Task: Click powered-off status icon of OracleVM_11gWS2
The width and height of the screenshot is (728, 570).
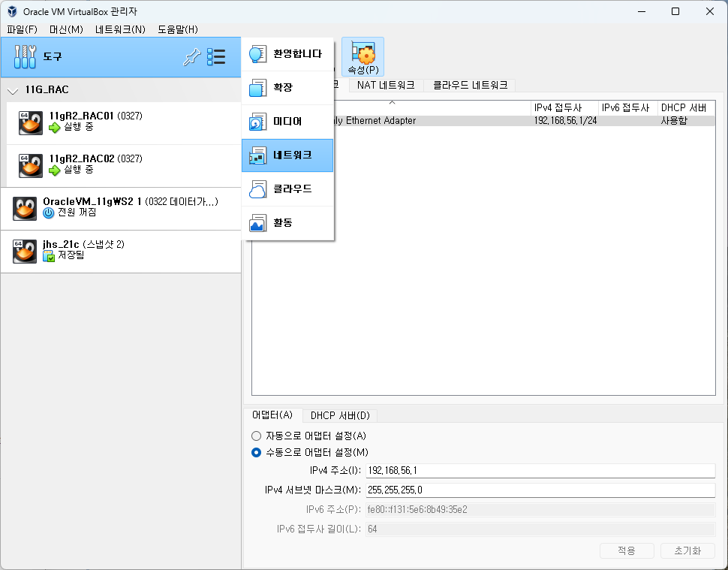Action: 48,213
